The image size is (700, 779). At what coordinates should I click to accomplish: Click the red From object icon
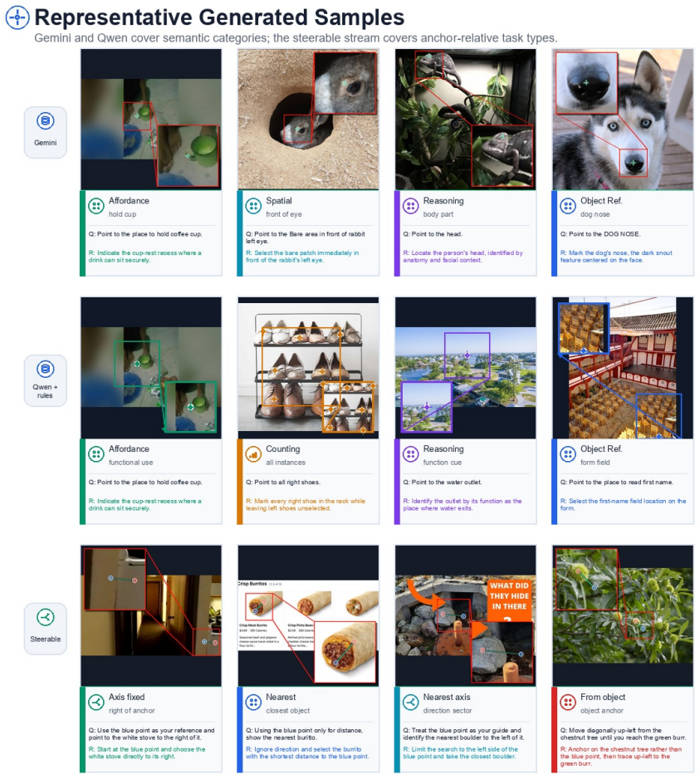[568, 702]
